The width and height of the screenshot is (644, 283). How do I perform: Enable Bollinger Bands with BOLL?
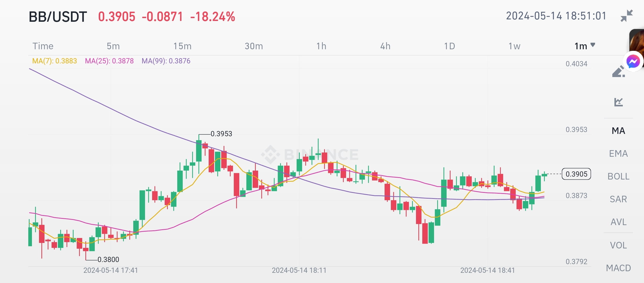tap(618, 176)
